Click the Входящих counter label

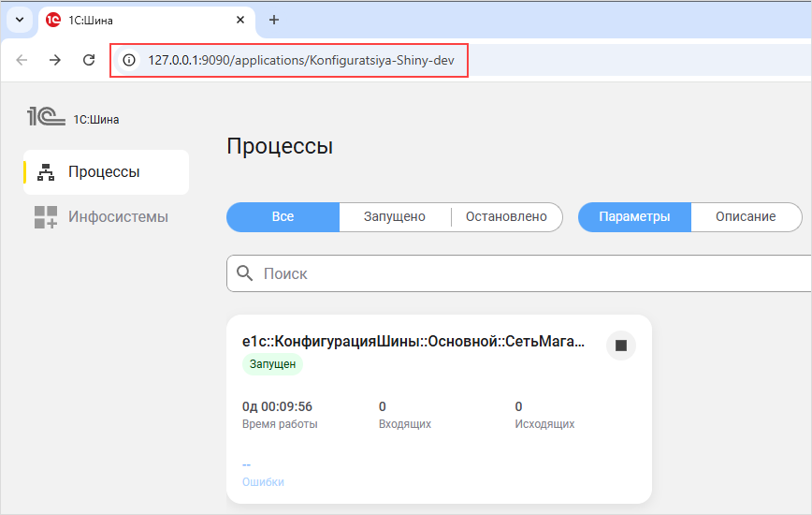(x=405, y=424)
